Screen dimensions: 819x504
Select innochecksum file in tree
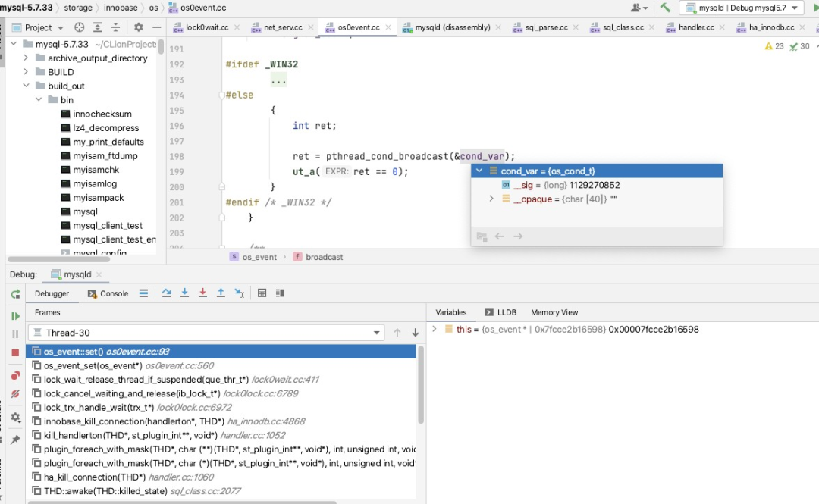(x=102, y=114)
